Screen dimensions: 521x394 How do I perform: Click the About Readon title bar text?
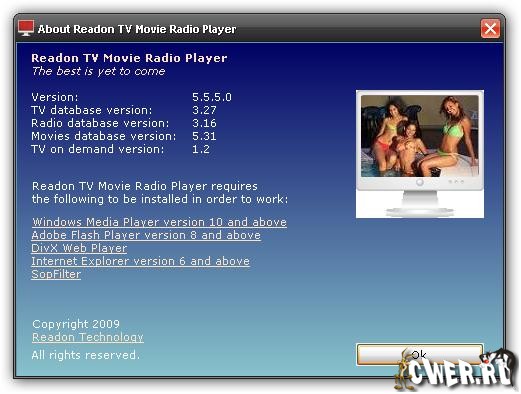tap(137, 29)
